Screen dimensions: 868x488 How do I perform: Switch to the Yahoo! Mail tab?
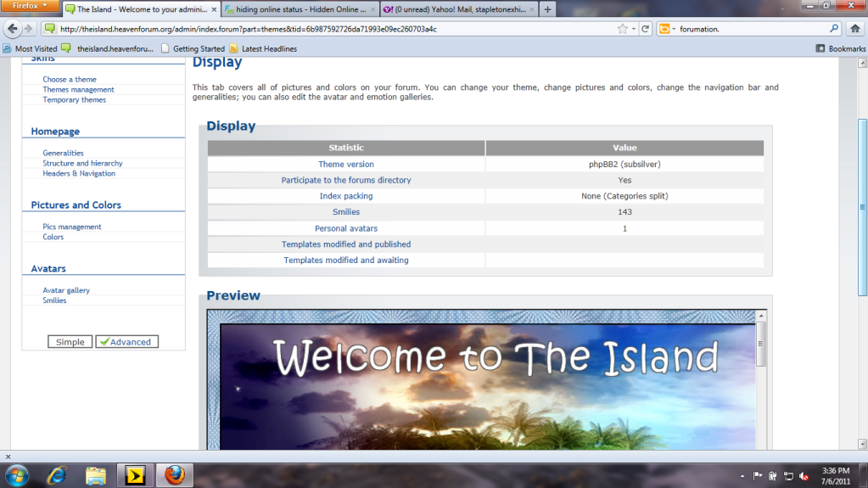point(456,9)
